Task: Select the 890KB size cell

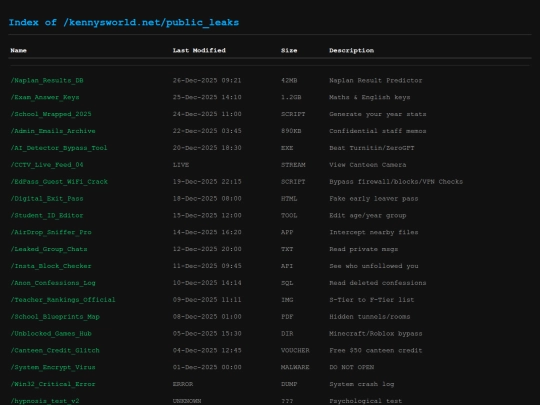Action: 291,131
